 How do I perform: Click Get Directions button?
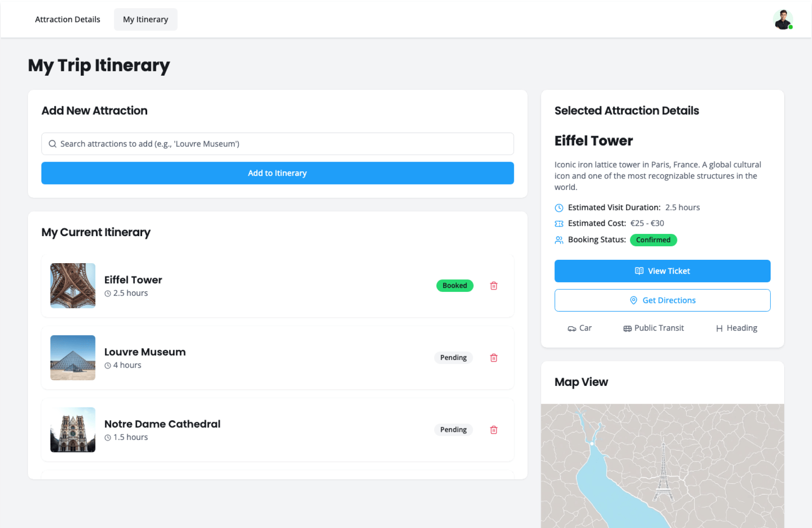662,300
